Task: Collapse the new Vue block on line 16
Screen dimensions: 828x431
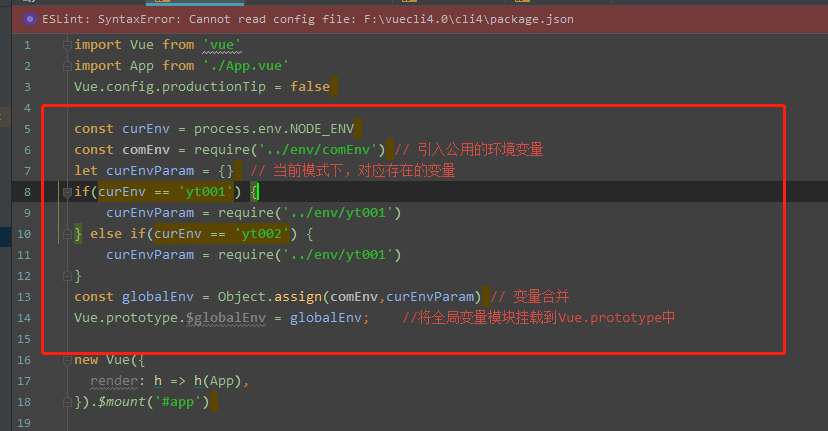Action: [66, 360]
